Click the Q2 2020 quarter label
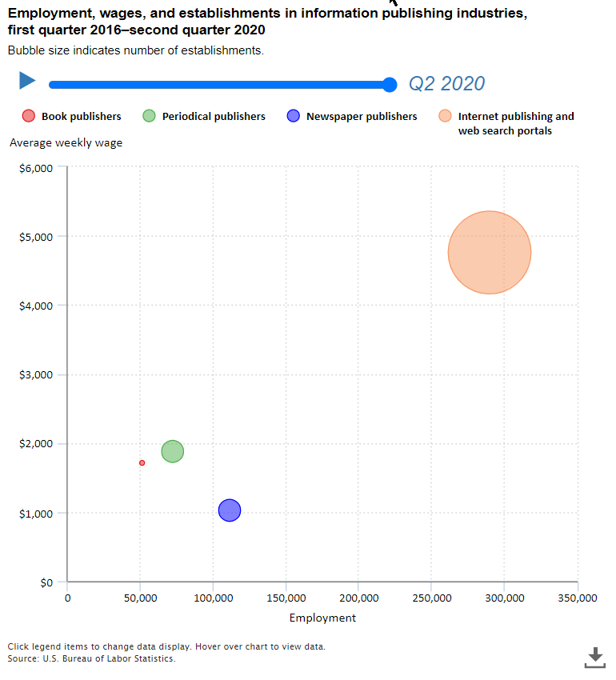 point(446,84)
